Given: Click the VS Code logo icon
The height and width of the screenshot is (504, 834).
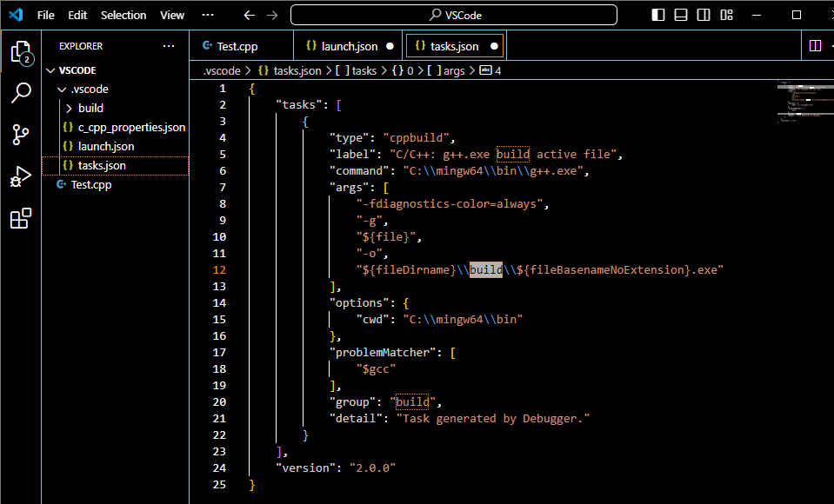Looking at the screenshot, I should pyautogui.click(x=16, y=15).
